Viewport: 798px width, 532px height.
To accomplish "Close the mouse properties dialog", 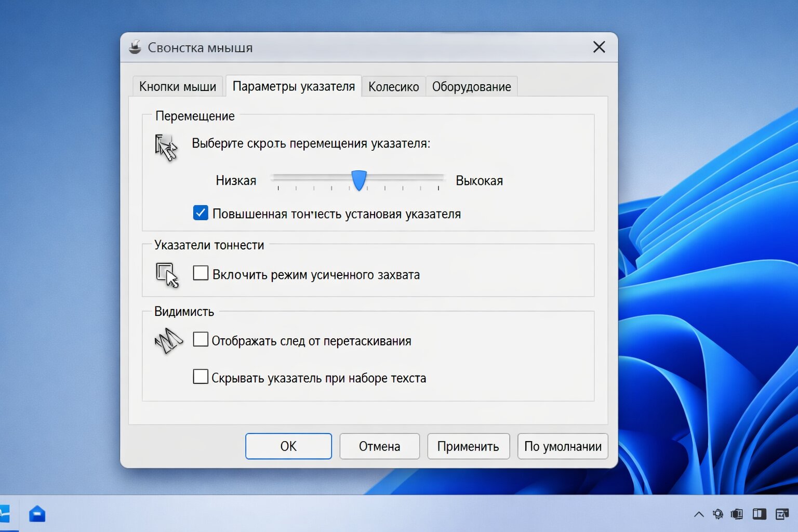I will [x=599, y=47].
